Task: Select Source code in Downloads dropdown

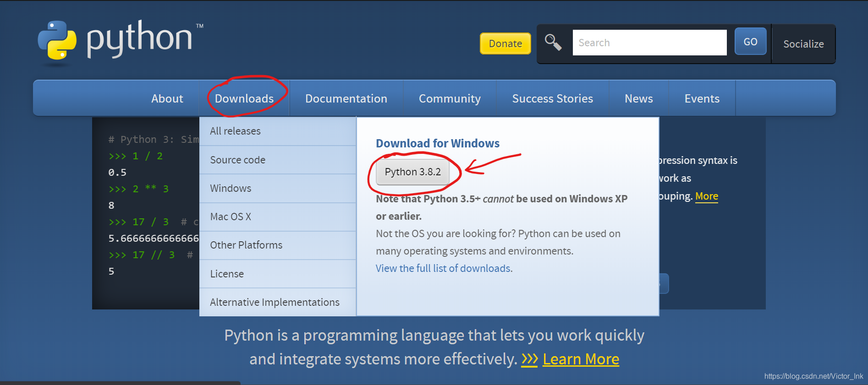Action: point(278,160)
